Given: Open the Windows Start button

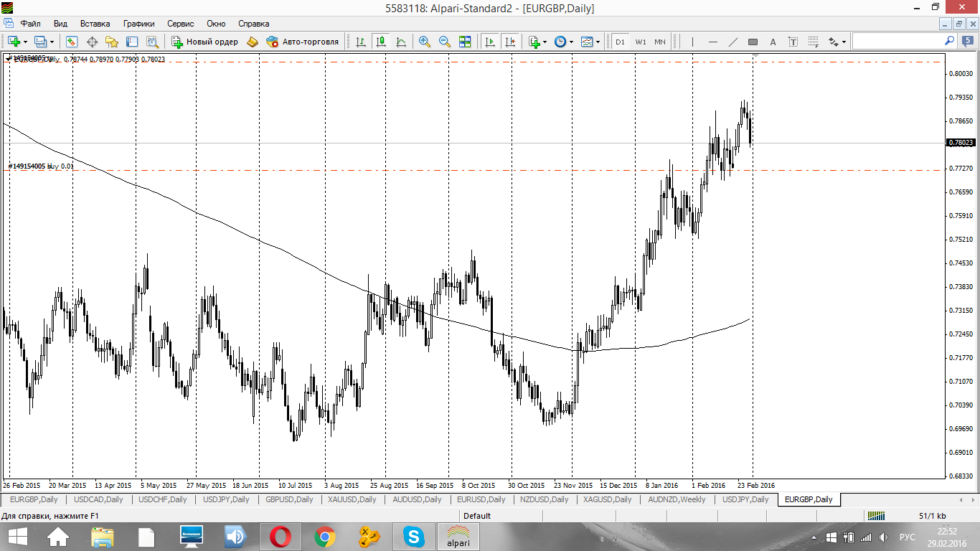Looking at the screenshot, I should coord(17,537).
